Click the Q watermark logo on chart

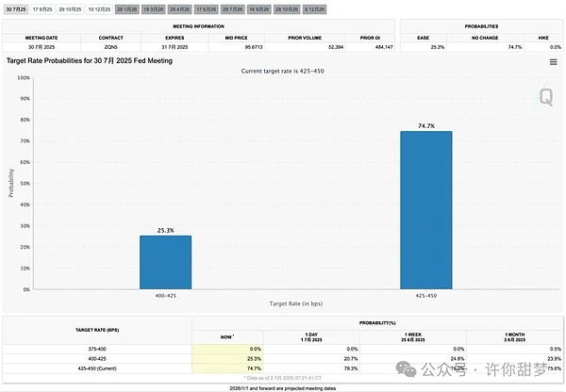click(544, 95)
